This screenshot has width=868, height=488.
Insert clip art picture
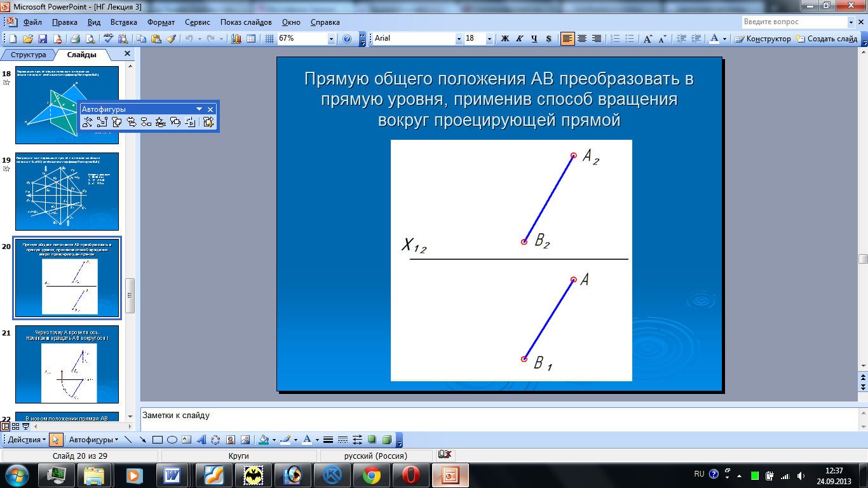(x=230, y=440)
